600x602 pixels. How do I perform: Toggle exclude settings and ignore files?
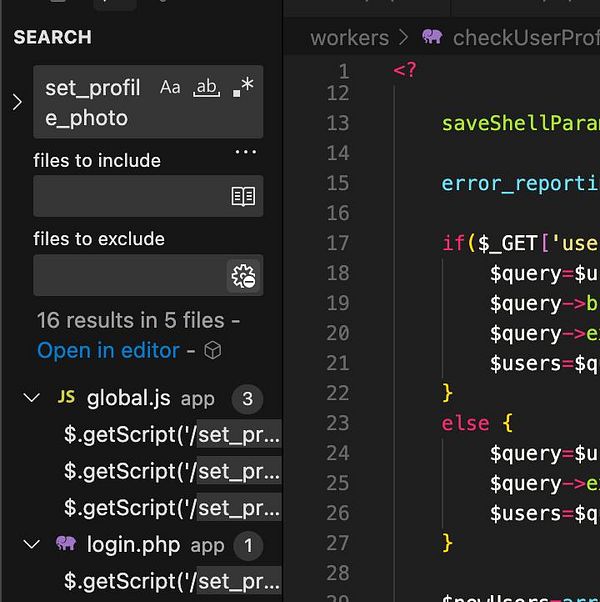tap(243, 276)
